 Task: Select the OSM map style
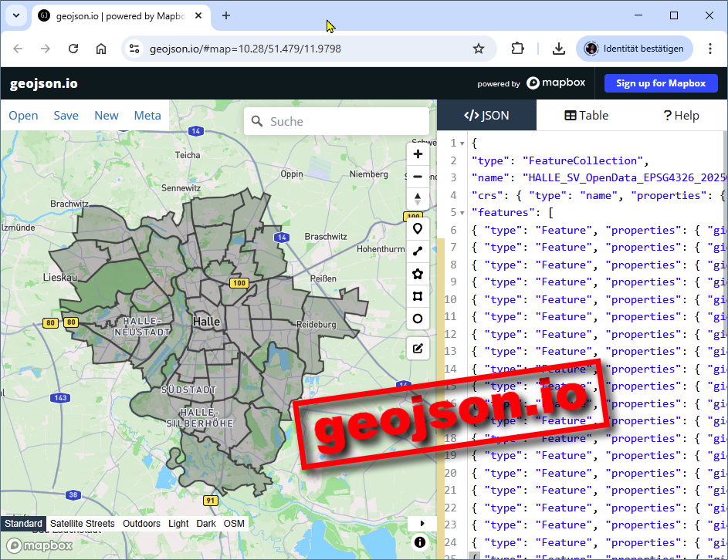tap(234, 523)
